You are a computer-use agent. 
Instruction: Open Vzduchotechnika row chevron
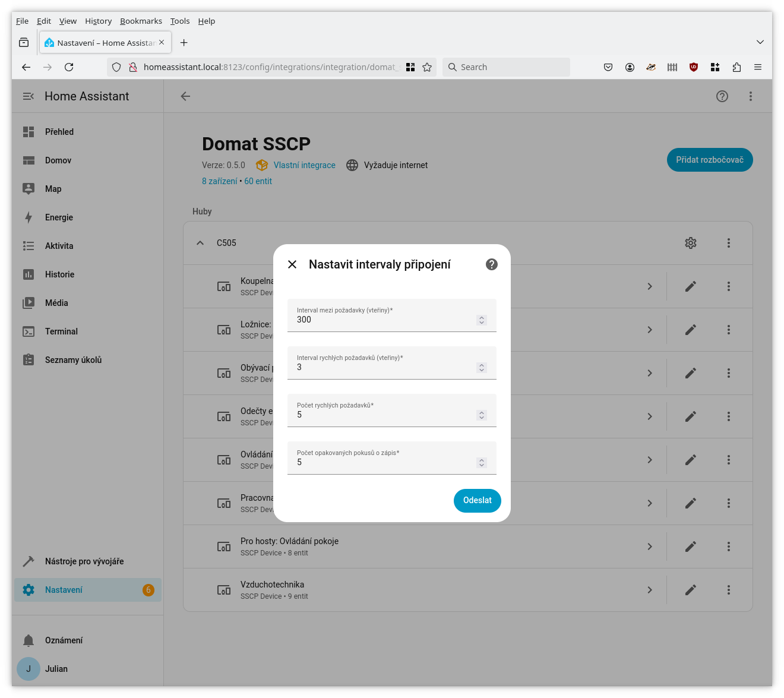650,590
